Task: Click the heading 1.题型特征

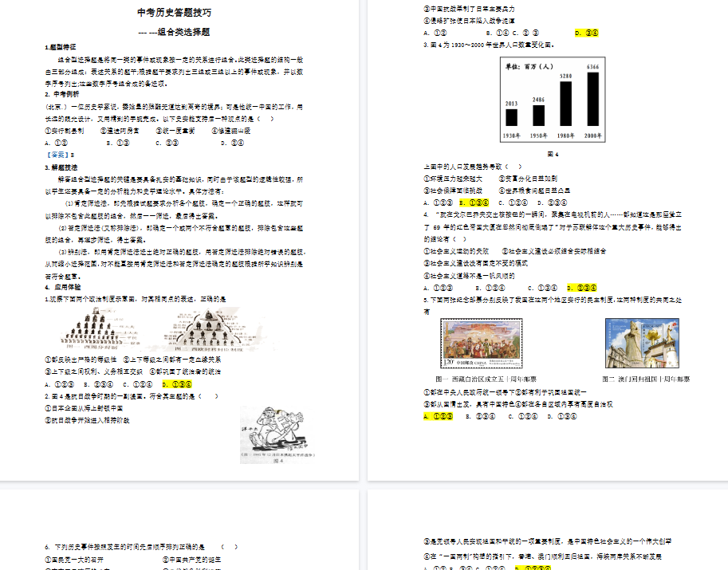Action: coord(61,47)
